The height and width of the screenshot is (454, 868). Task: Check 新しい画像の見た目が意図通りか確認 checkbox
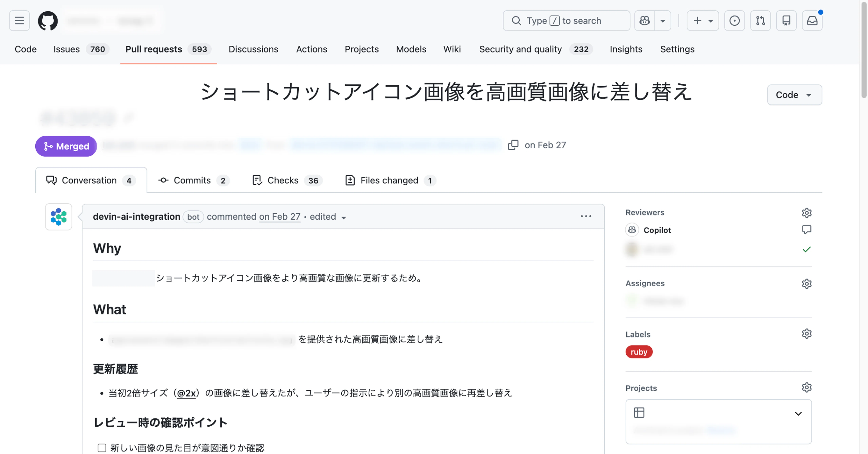tap(102, 448)
